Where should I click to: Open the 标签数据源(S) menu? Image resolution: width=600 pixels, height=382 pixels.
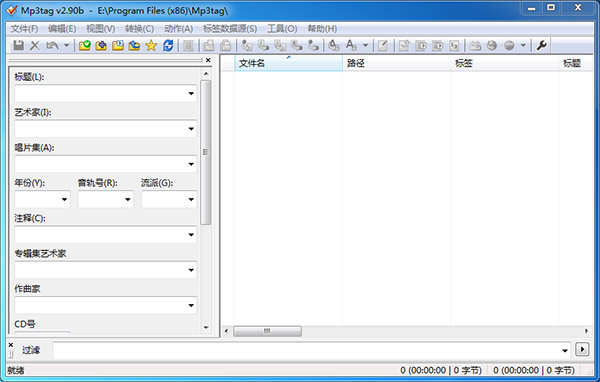click(x=230, y=29)
